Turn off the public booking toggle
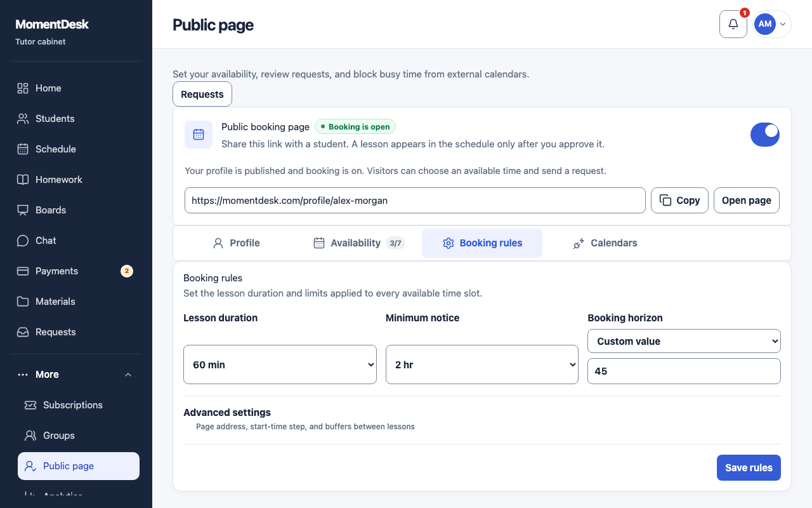Viewport: 812px width, 508px height. click(x=765, y=135)
